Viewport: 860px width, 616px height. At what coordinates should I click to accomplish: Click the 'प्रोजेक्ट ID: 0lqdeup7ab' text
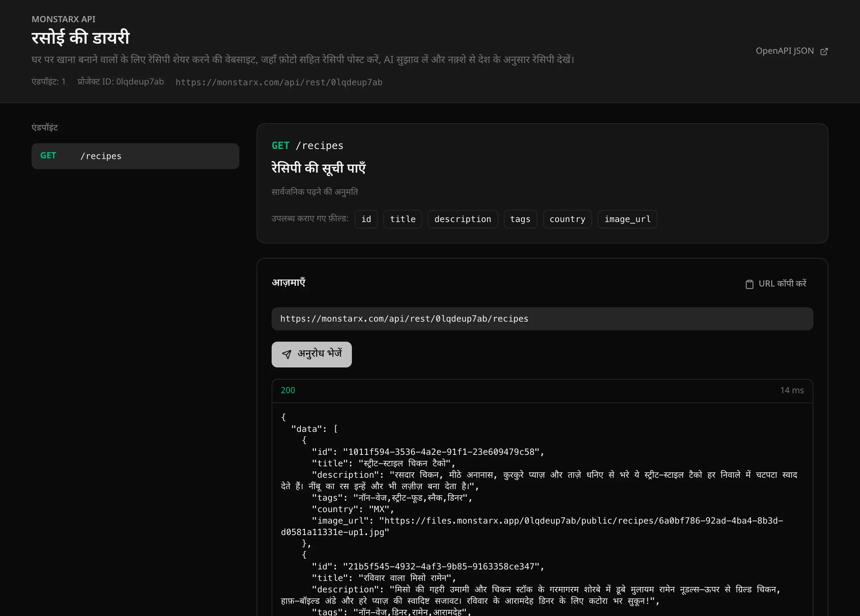point(121,82)
